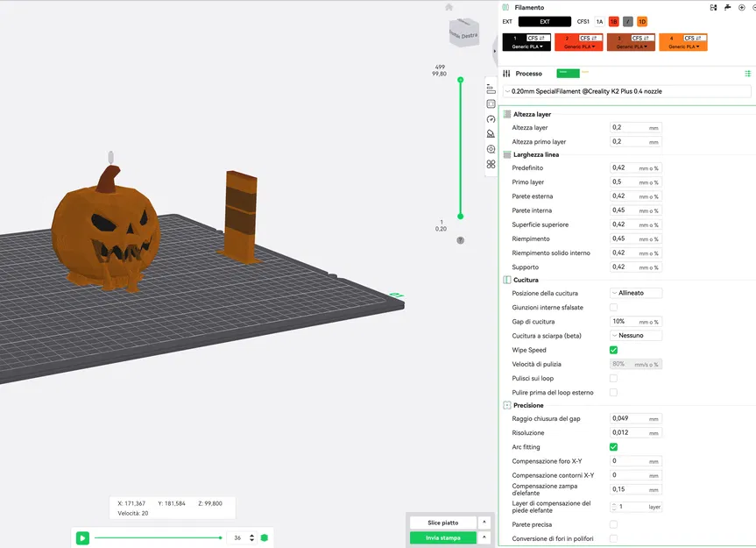756x548 pixels.
Task: Click the Risoluzione value field
Action: tap(636, 433)
